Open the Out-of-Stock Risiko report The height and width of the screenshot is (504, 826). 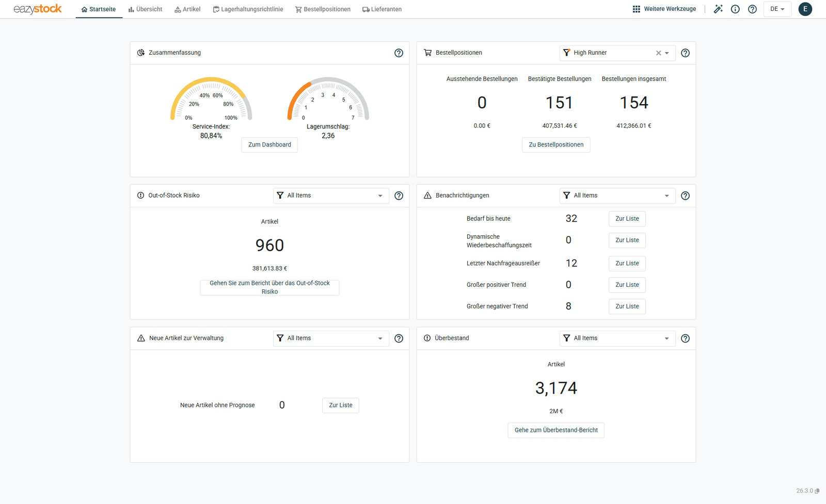tap(269, 287)
